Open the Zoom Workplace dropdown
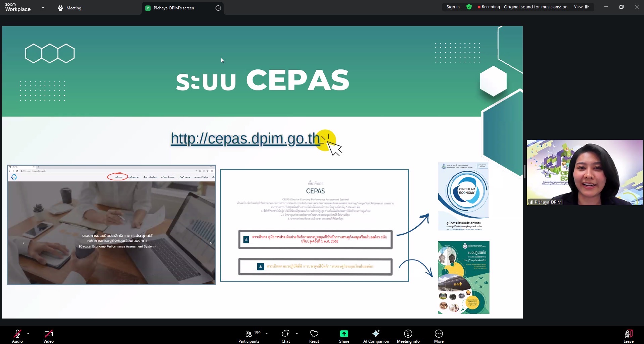The height and width of the screenshot is (344, 644). click(43, 7)
